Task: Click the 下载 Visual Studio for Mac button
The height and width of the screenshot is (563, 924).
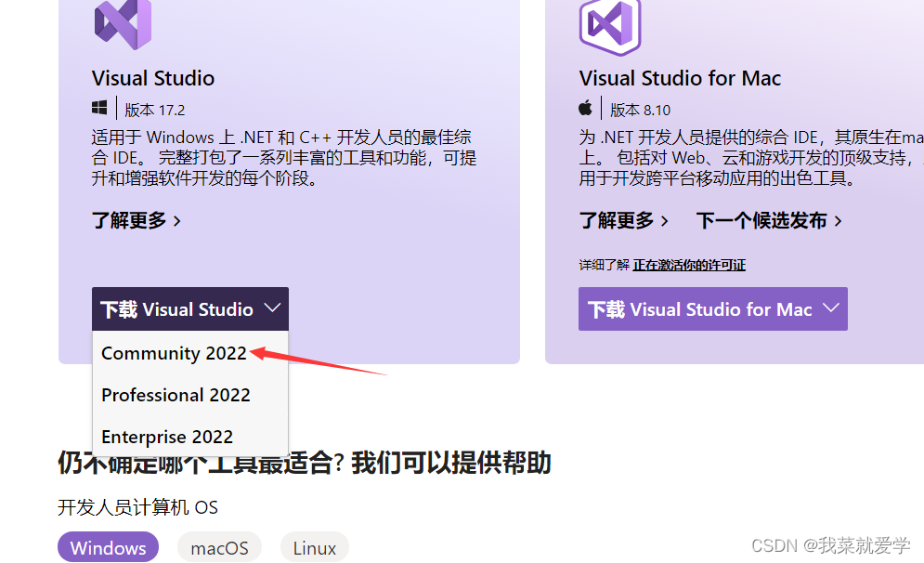Action: [712, 308]
